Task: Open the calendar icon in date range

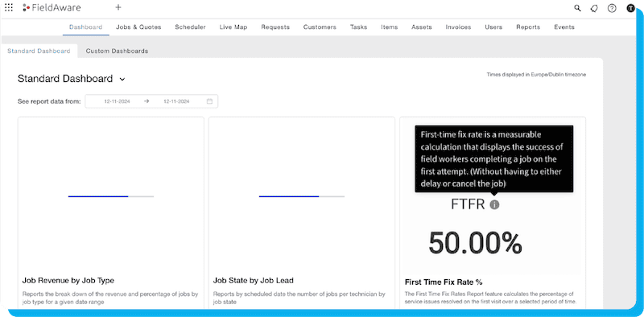Action: click(x=209, y=101)
